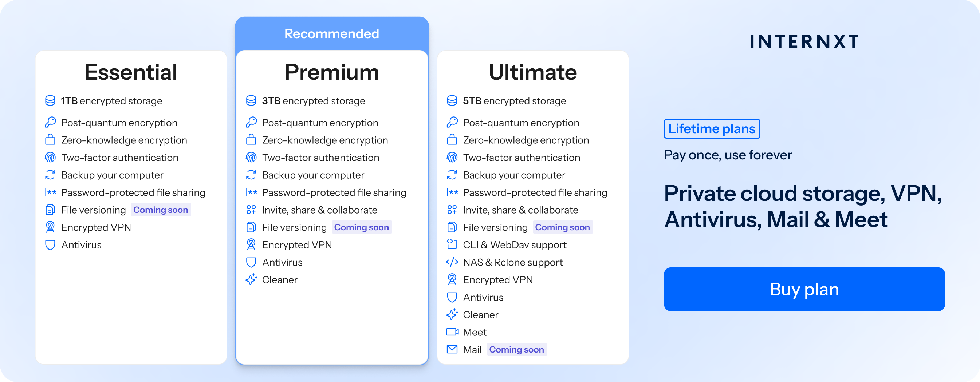Select the Mail envelope icon under Ultimate
This screenshot has width=980, height=382.
(x=452, y=349)
